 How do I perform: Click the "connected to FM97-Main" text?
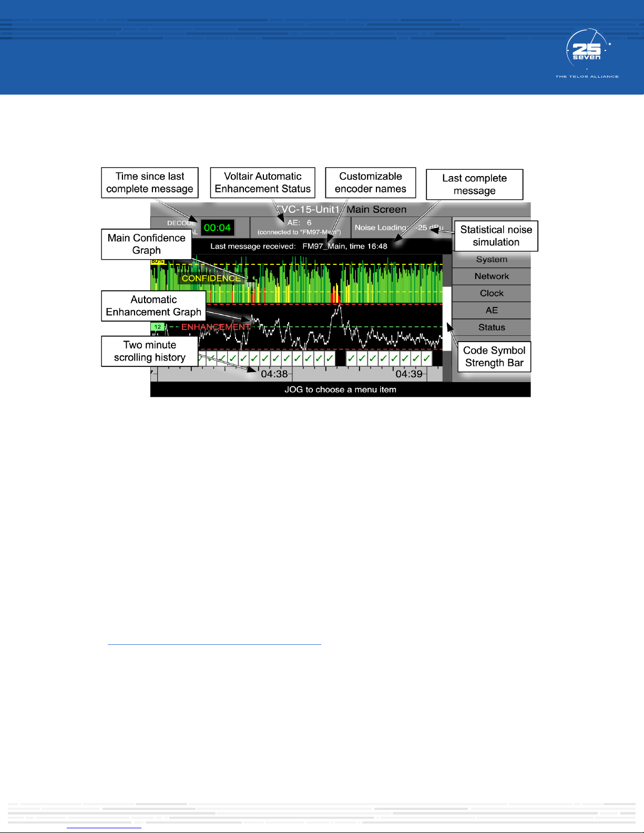(x=299, y=232)
